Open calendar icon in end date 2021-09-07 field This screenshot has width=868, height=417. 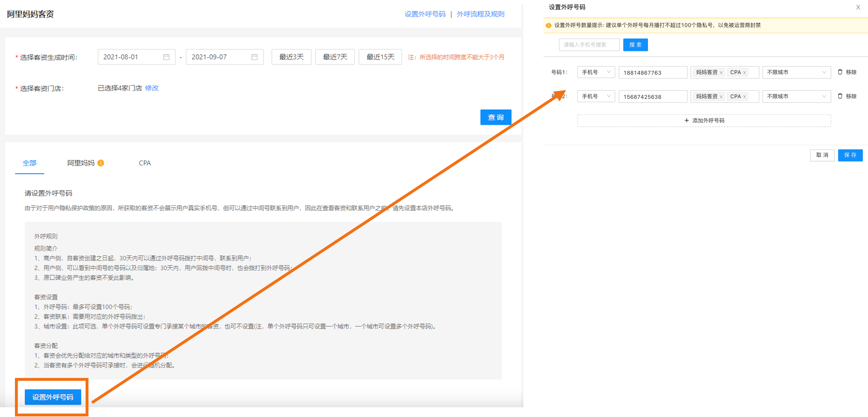(254, 57)
